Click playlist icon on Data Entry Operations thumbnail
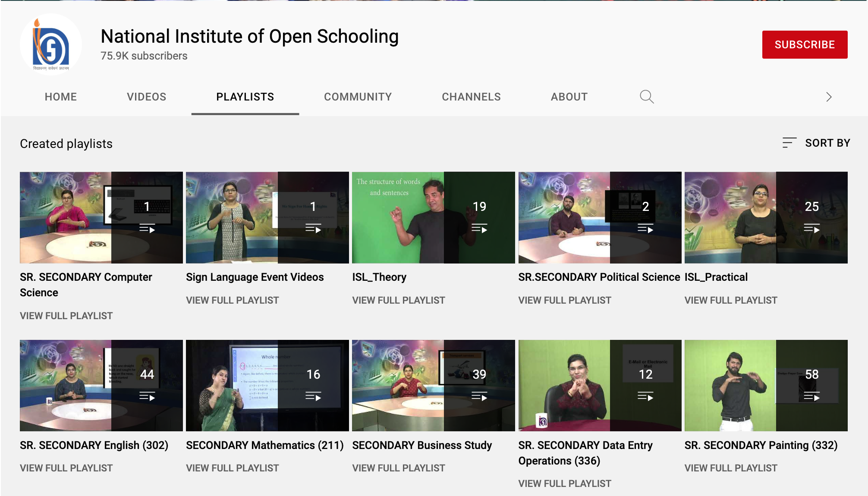Viewport: 868px width, 496px height. click(x=645, y=396)
